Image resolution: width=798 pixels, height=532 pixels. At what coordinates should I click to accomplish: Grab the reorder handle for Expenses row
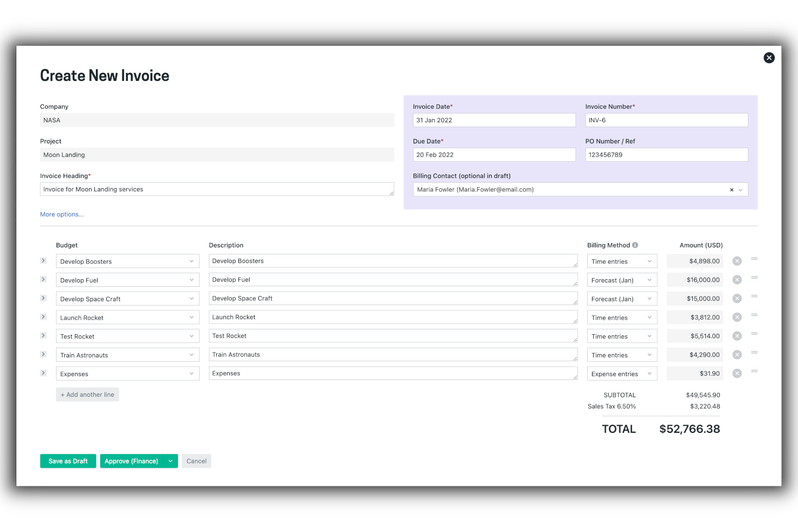(x=754, y=371)
